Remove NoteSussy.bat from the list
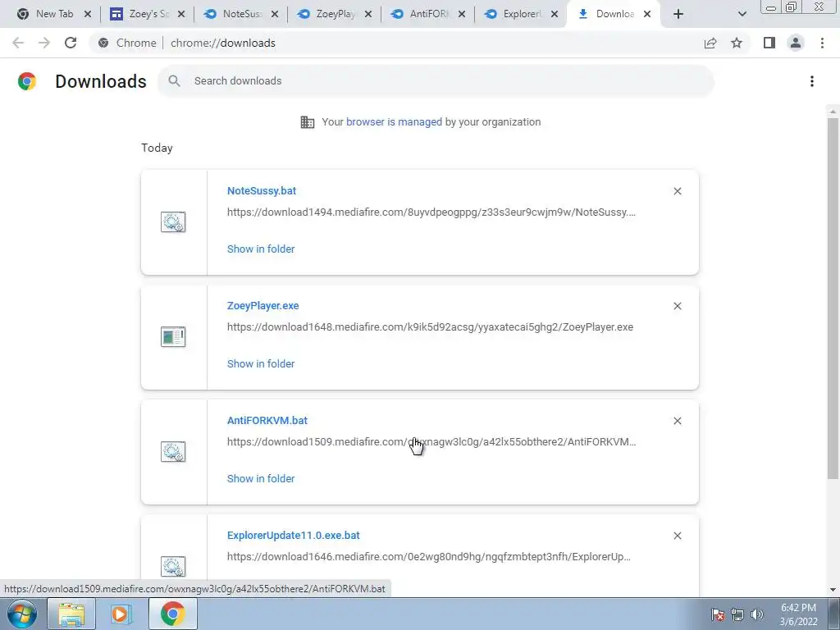The width and height of the screenshot is (840, 630). click(x=677, y=191)
